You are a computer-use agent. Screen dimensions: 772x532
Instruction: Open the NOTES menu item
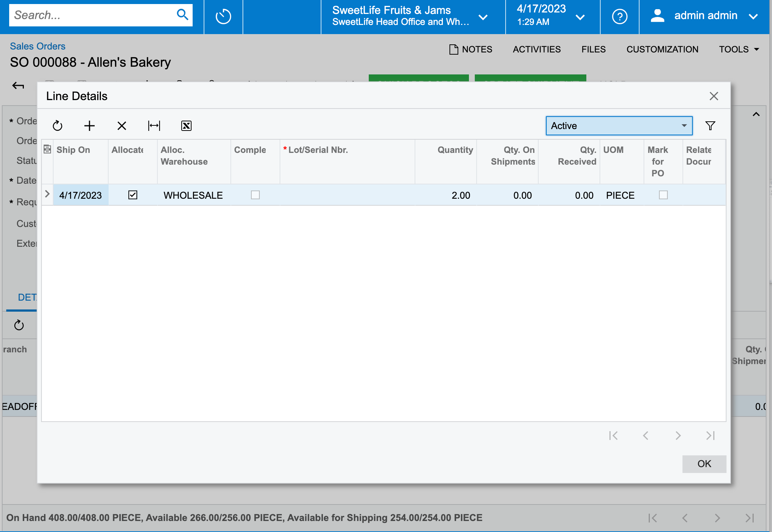pyautogui.click(x=471, y=49)
